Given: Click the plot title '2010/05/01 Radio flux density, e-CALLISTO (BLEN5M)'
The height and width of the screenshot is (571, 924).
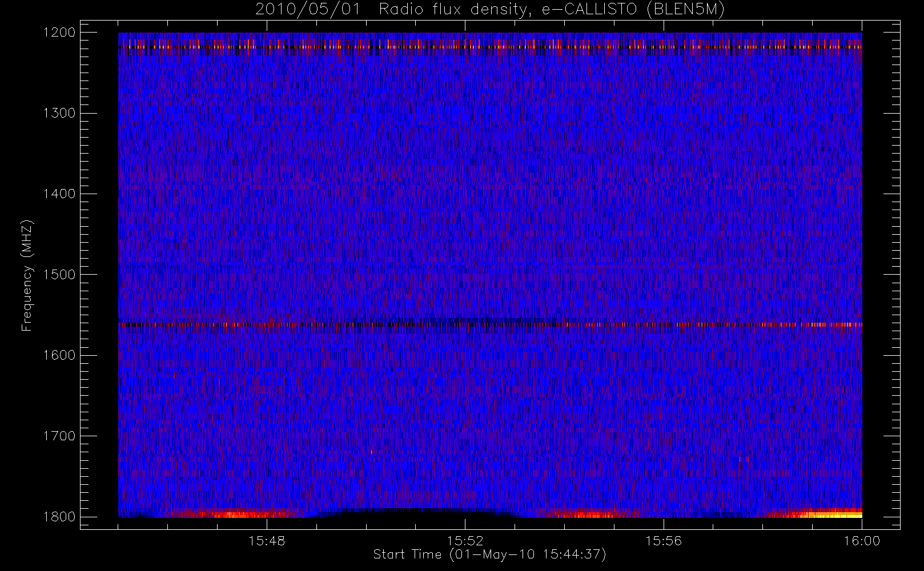Looking at the screenshot, I should pyautogui.click(x=489, y=10).
